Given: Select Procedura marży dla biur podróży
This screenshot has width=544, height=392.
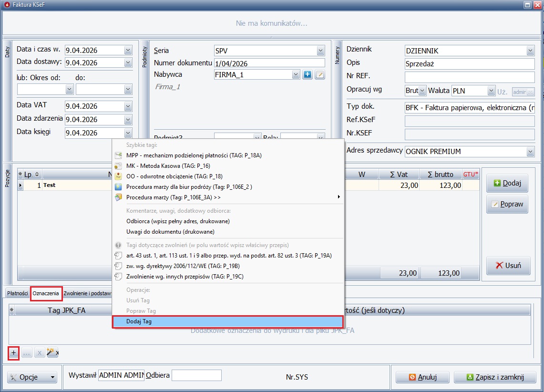Looking at the screenshot, I should coord(189,187).
